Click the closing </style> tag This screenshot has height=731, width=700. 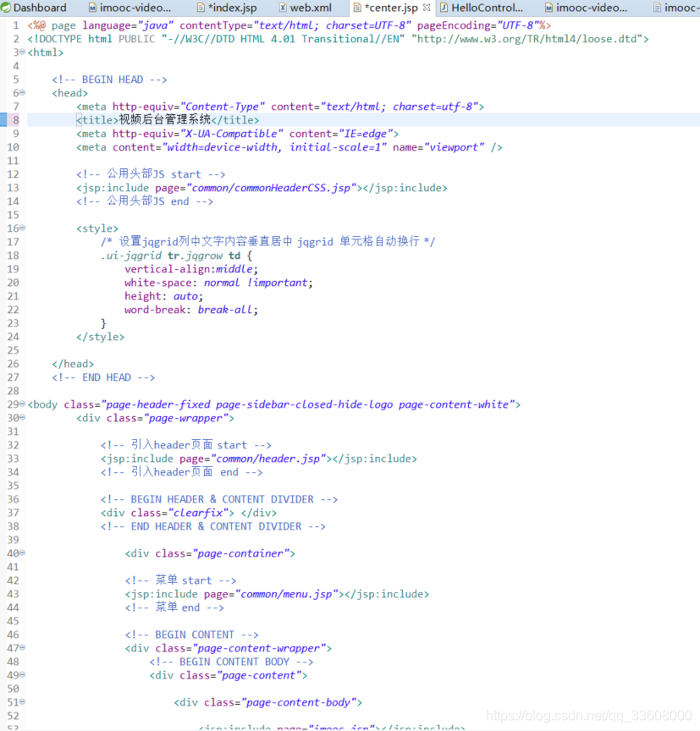[x=101, y=337]
